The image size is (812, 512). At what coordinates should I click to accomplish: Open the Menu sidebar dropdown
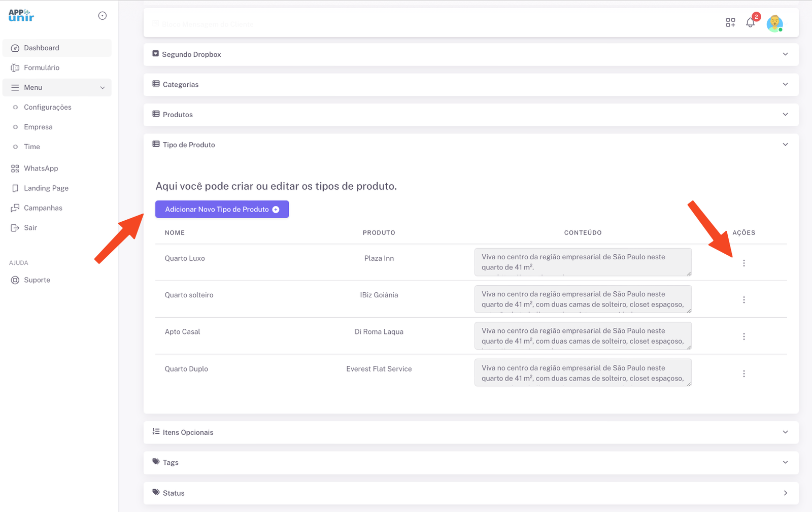point(57,87)
